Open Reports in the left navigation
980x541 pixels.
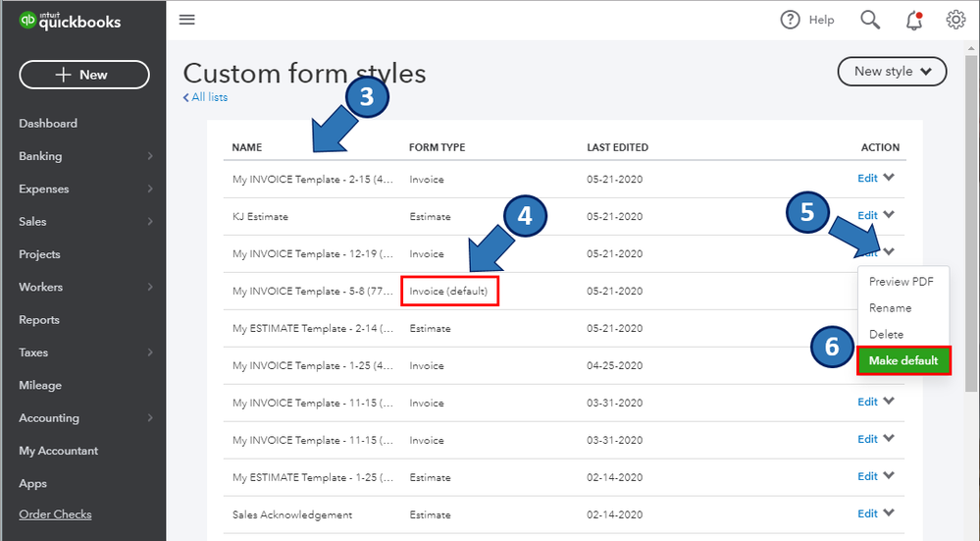pyautogui.click(x=40, y=320)
